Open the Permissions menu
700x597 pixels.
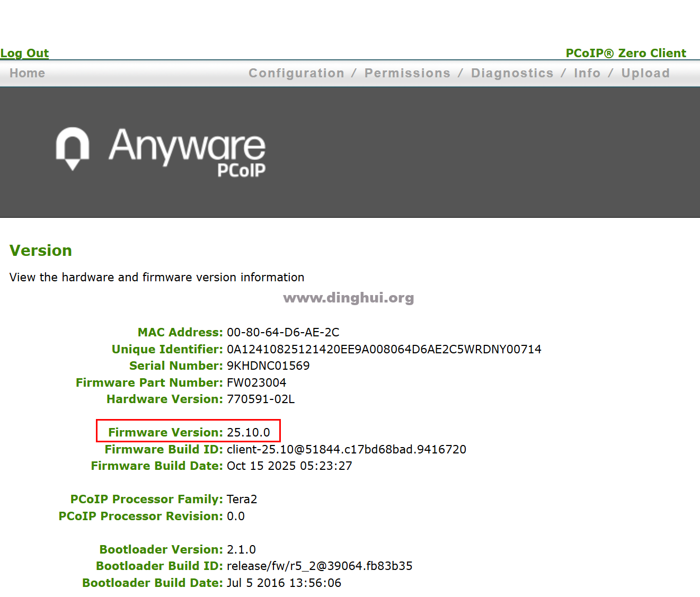pos(407,73)
